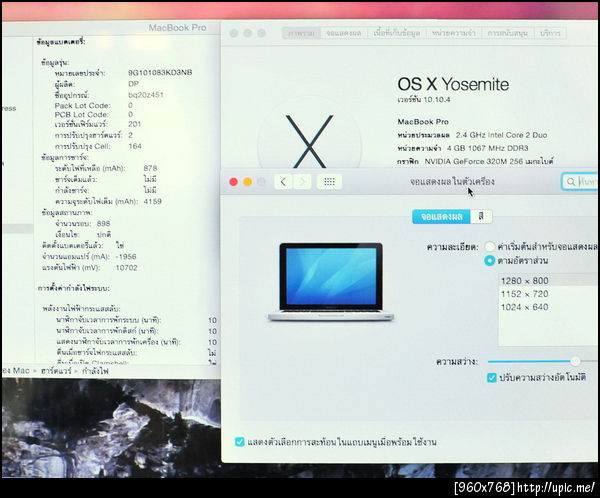Click Cell revision value 164
600x498 pixels.
[135, 146]
